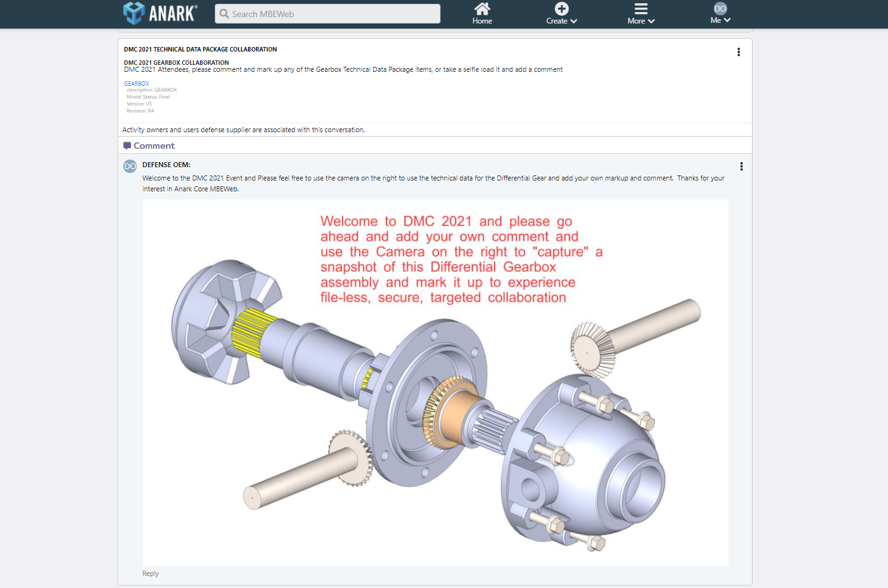
Task: Click the DMC 2021 GEARBOX COLLABORATION heading
Action: click(x=176, y=62)
